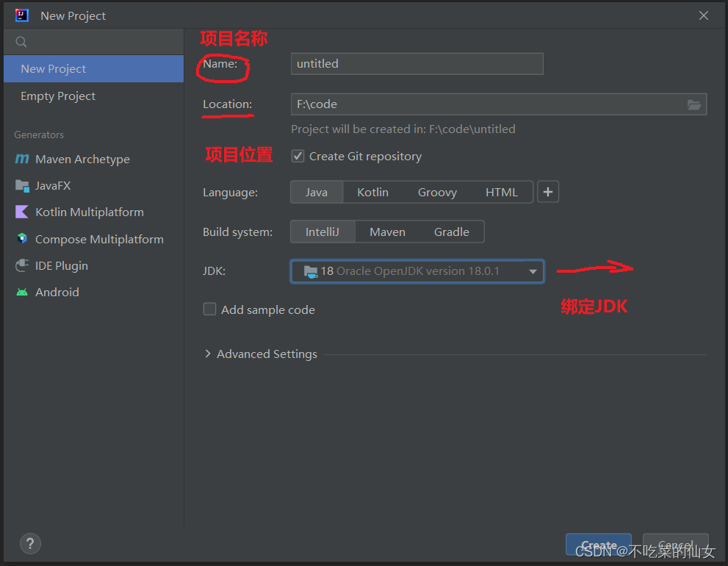
Task: Click the JavaFX generator icon
Action: tap(22, 186)
